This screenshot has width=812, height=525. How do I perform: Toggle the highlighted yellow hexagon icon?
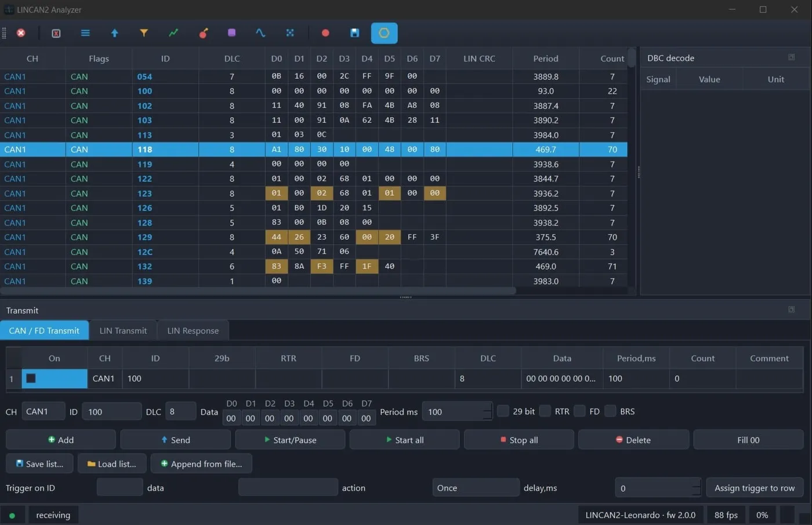coord(384,33)
